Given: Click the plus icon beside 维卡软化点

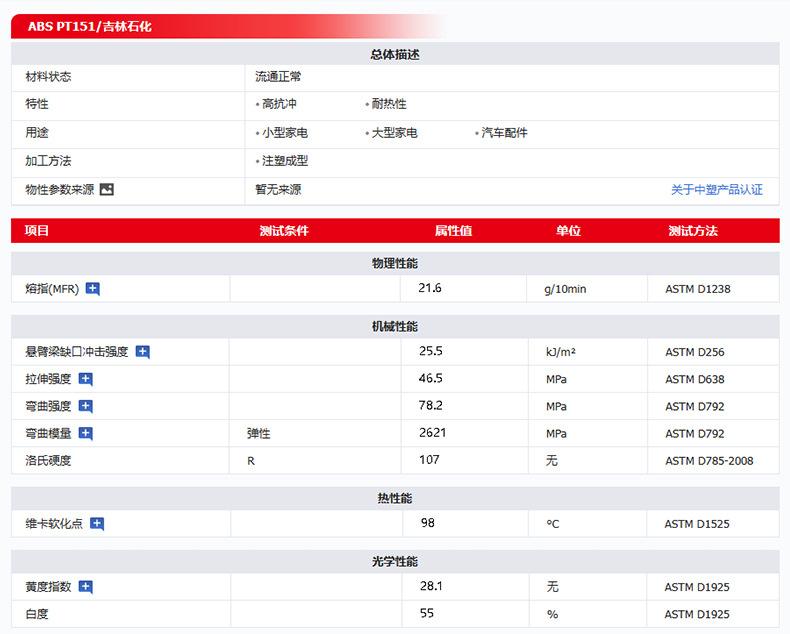Looking at the screenshot, I should [97, 523].
